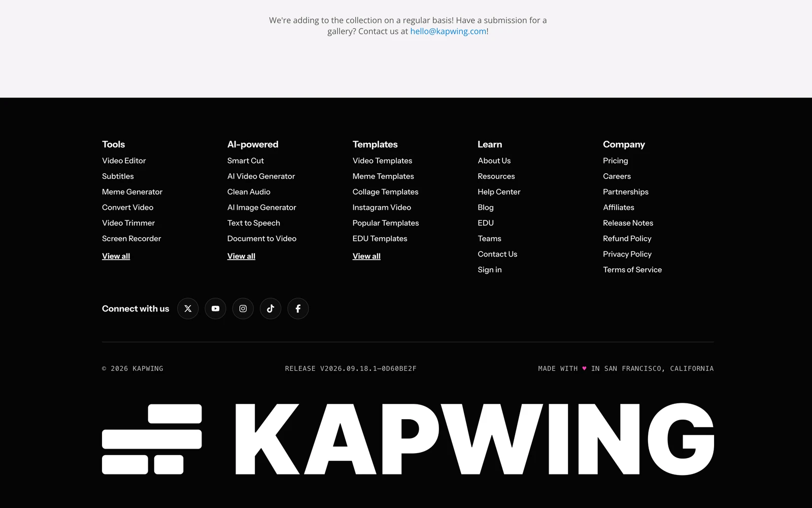Open Pricing page
The image size is (812, 508).
click(x=616, y=161)
